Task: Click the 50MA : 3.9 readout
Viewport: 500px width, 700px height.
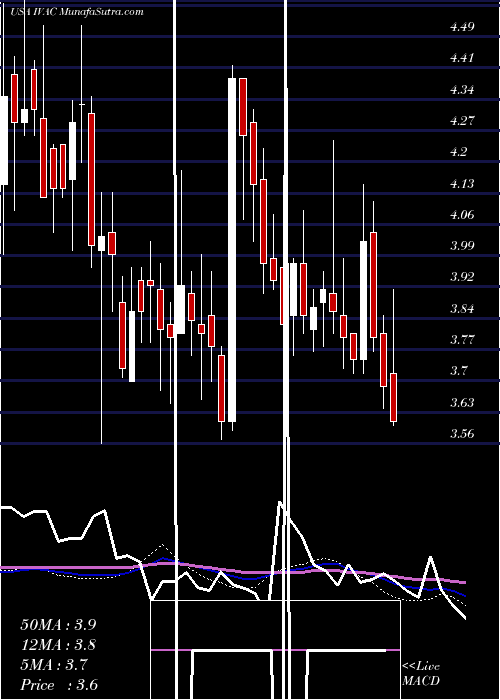Action: 58,625
